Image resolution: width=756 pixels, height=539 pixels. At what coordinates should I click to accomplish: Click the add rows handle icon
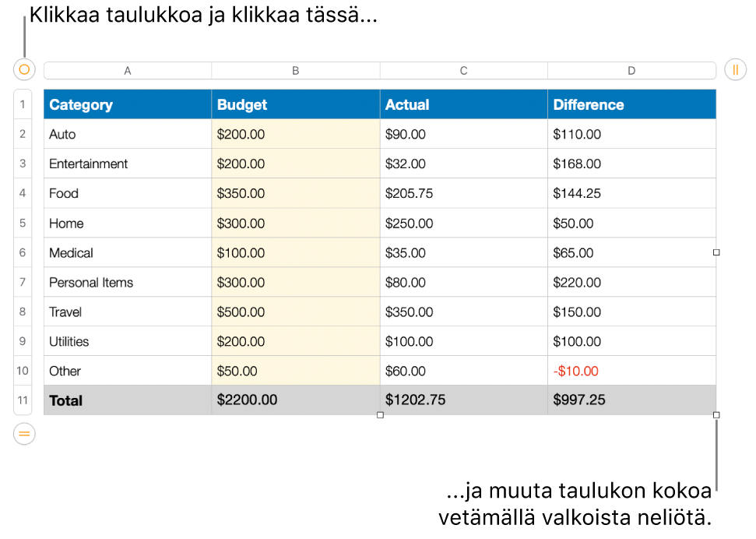24,434
